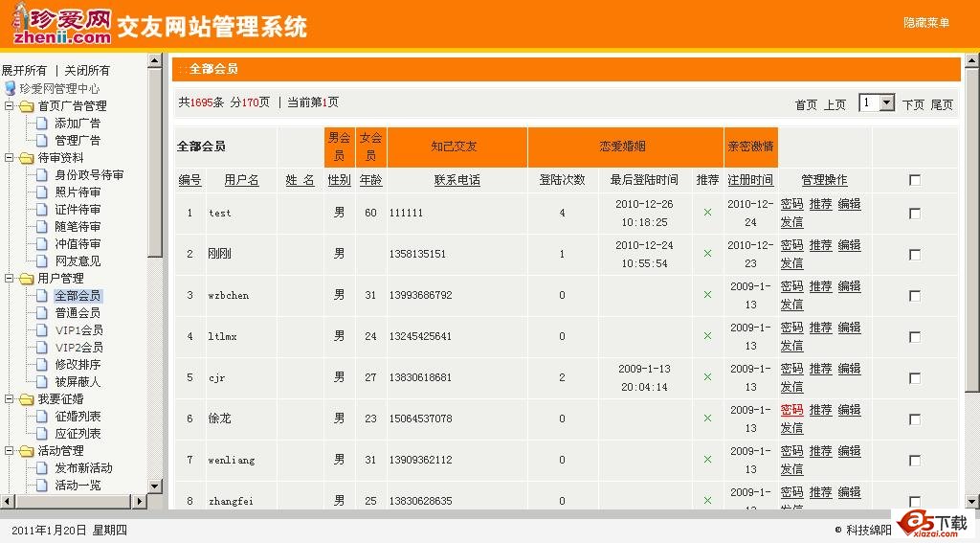Check the checkbox for user cjr
980x543 pixels.
pos(914,378)
